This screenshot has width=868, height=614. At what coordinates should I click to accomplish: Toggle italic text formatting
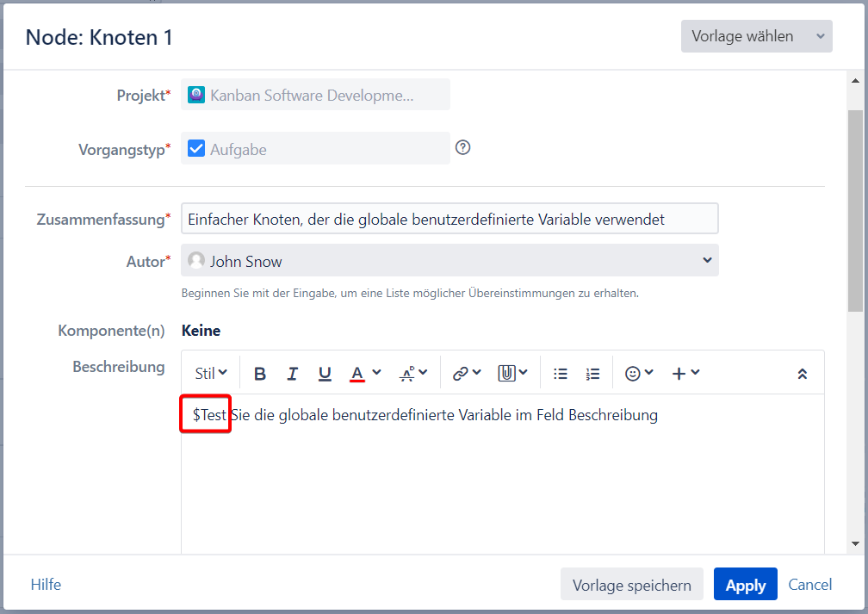293,374
